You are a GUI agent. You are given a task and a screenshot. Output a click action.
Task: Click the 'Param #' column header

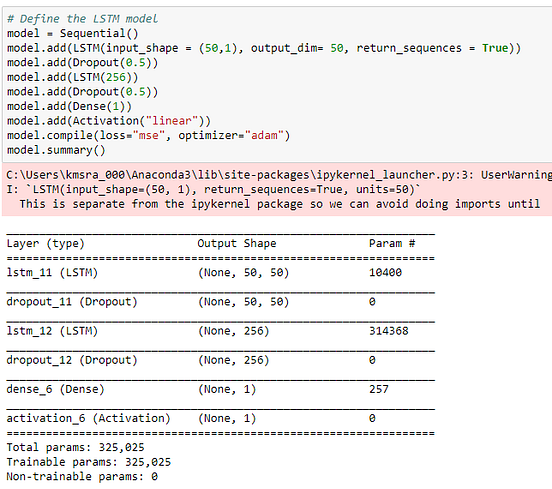tap(392, 244)
